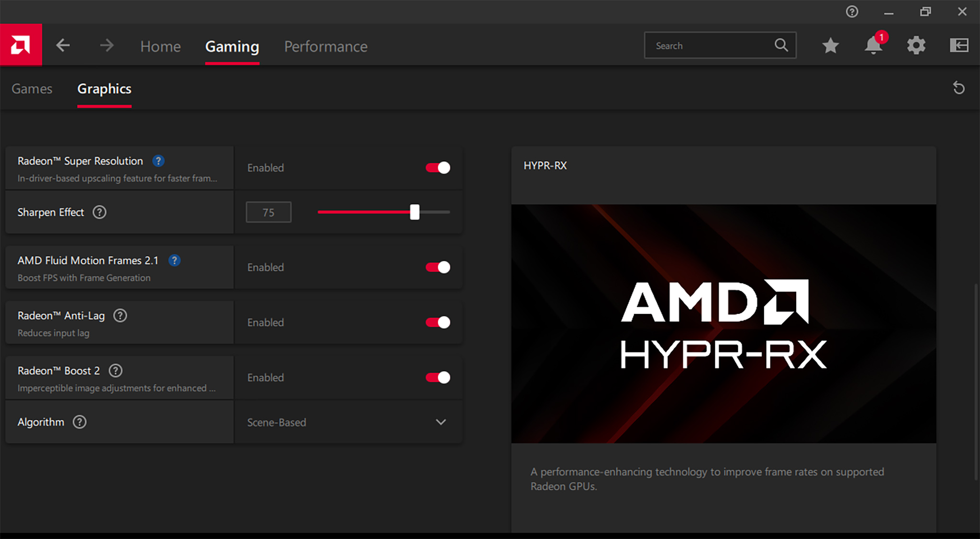Image resolution: width=980 pixels, height=539 pixels.
Task: Switch to the Performance tab
Action: (x=325, y=46)
